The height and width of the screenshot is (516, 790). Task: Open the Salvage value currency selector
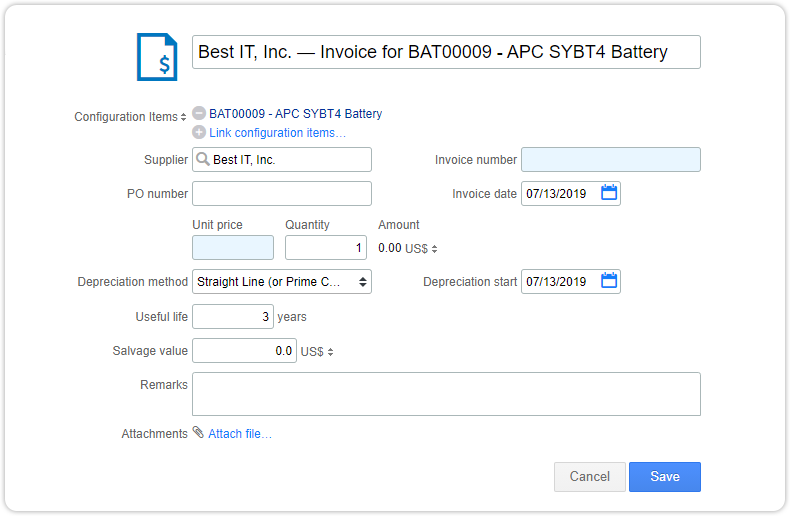[317, 352]
